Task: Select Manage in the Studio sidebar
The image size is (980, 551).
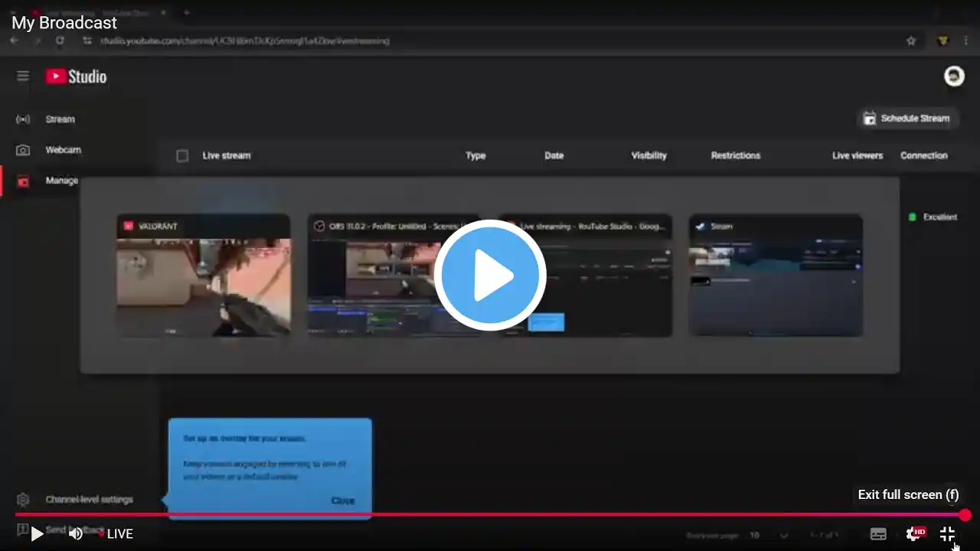Action: [61, 181]
